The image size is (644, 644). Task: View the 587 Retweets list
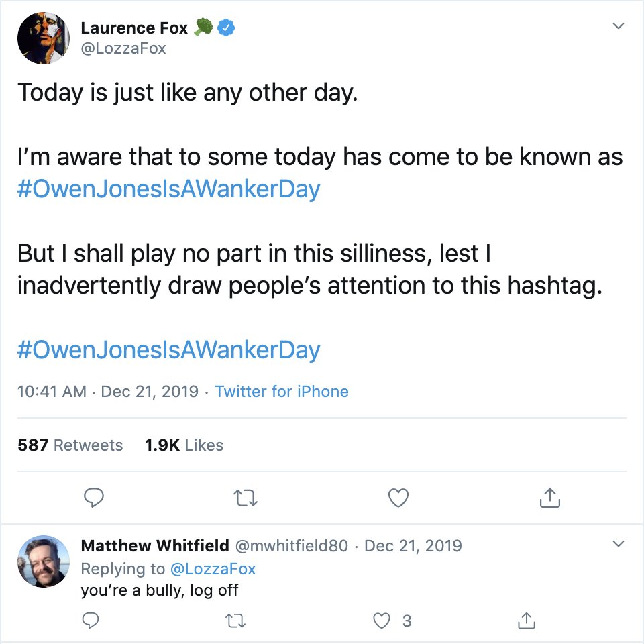70,445
